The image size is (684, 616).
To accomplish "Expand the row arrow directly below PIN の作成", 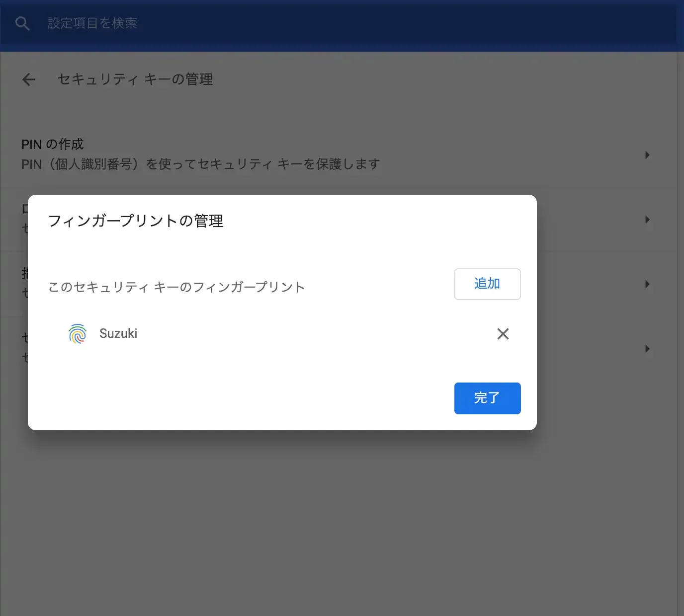I will pos(647,220).
